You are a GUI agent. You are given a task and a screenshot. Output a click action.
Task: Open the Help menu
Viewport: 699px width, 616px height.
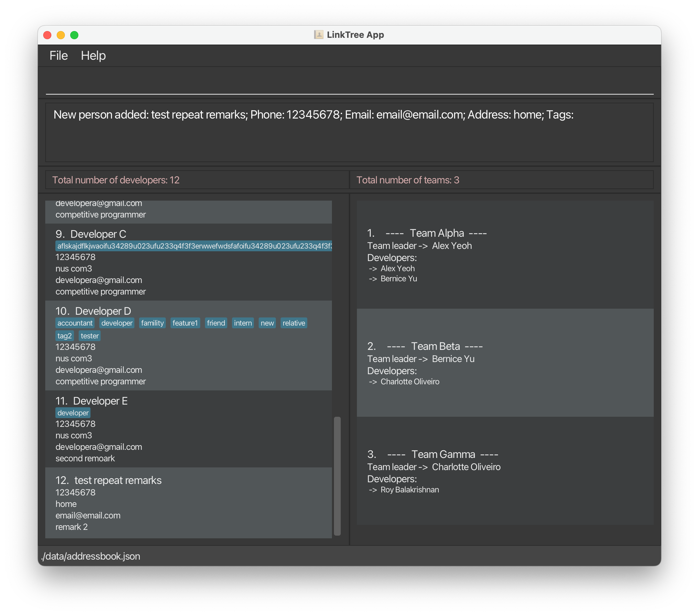(93, 56)
